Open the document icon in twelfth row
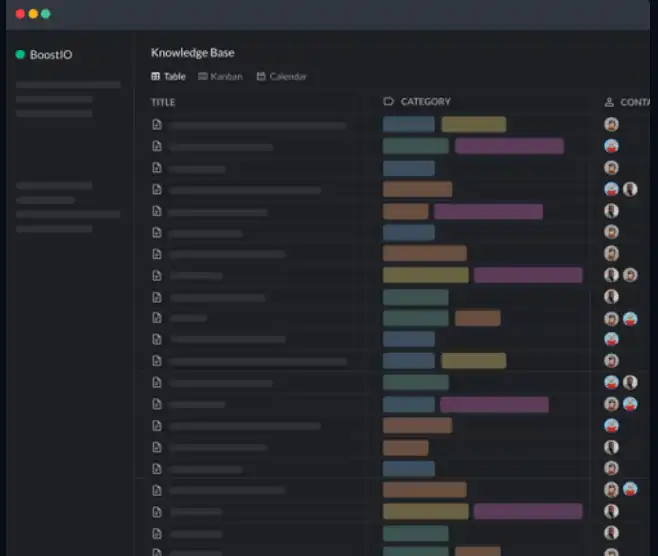The image size is (658, 556). pyautogui.click(x=157, y=361)
